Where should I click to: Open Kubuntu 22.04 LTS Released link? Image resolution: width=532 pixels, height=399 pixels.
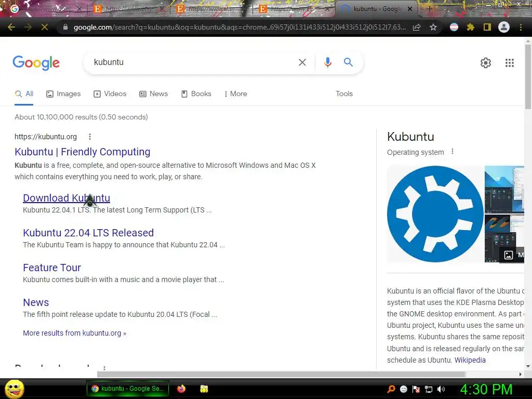tap(88, 233)
